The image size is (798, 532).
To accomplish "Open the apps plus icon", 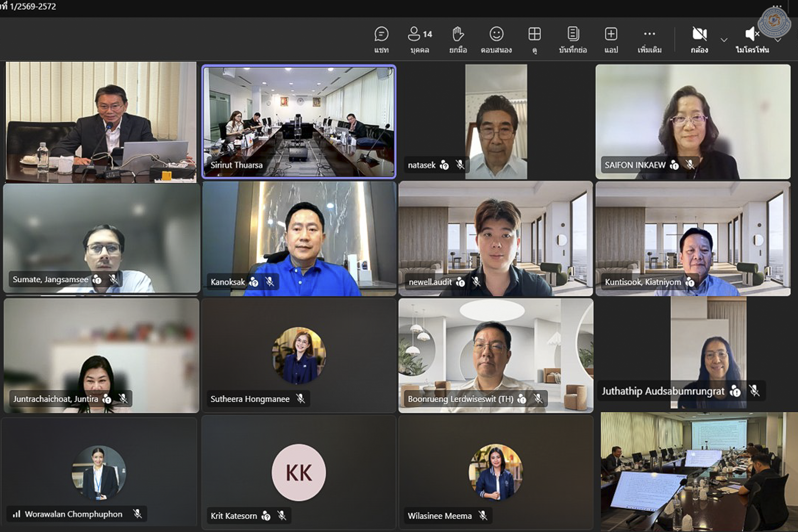I will coord(611,34).
